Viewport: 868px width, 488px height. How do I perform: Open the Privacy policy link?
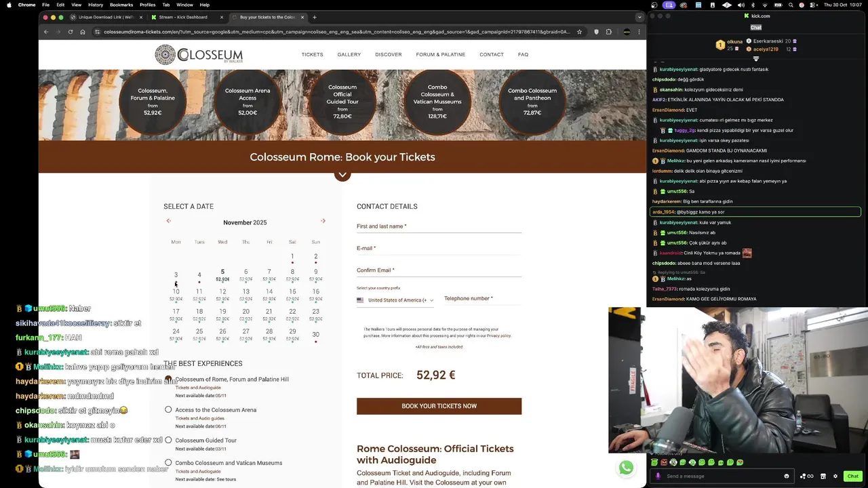[x=498, y=335]
